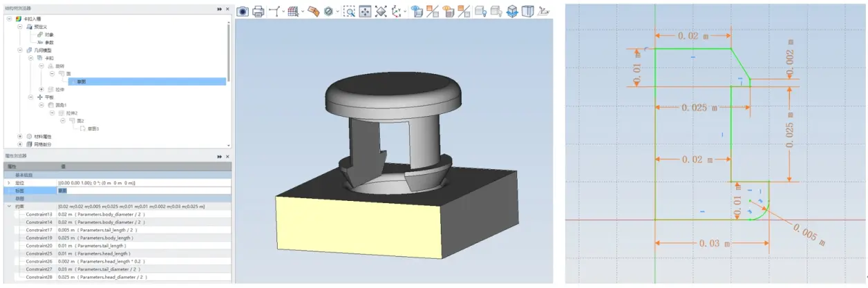Open the XYZ axis orientation dropdown arrow
This screenshot has width=868, height=288.
tap(405, 12)
